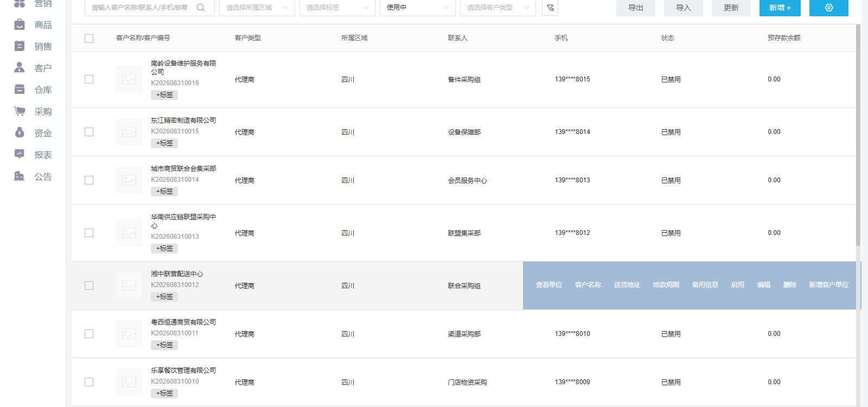
Task: Open image placeholder for 乐享餐饮管理有限公司
Action: (129, 382)
